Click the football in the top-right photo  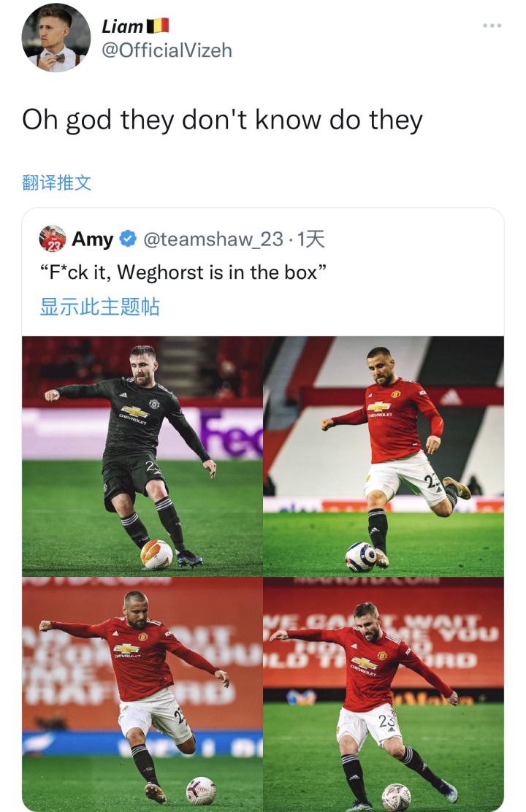[361, 556]
